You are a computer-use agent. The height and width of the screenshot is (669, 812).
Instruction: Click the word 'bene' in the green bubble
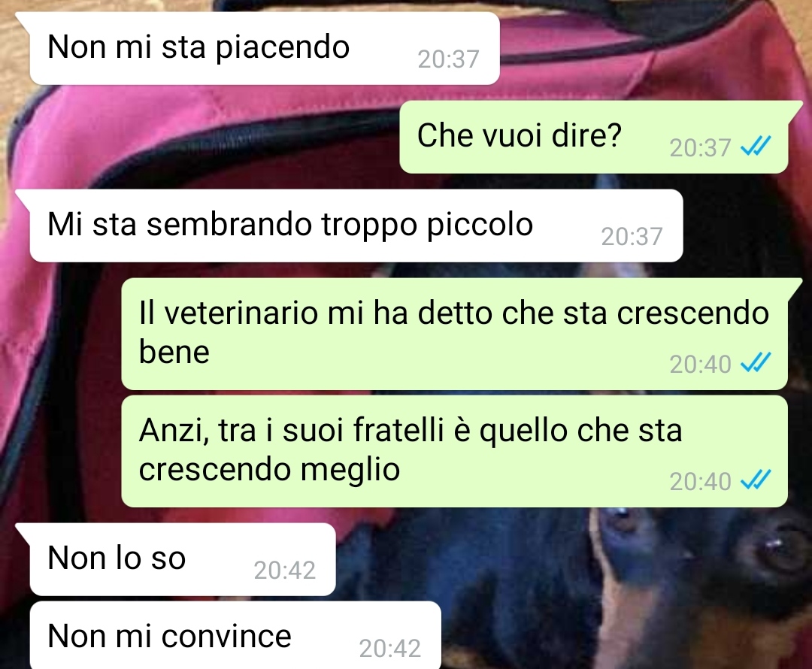(x=174, y=352)
